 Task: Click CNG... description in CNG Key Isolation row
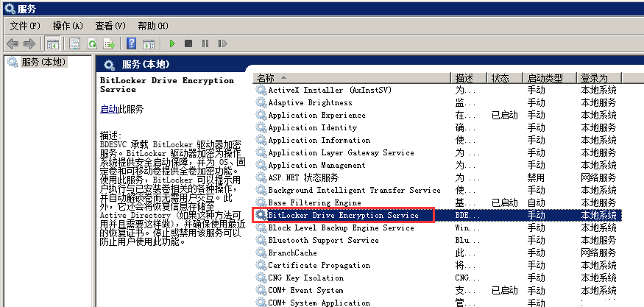(x=467, y=278)
